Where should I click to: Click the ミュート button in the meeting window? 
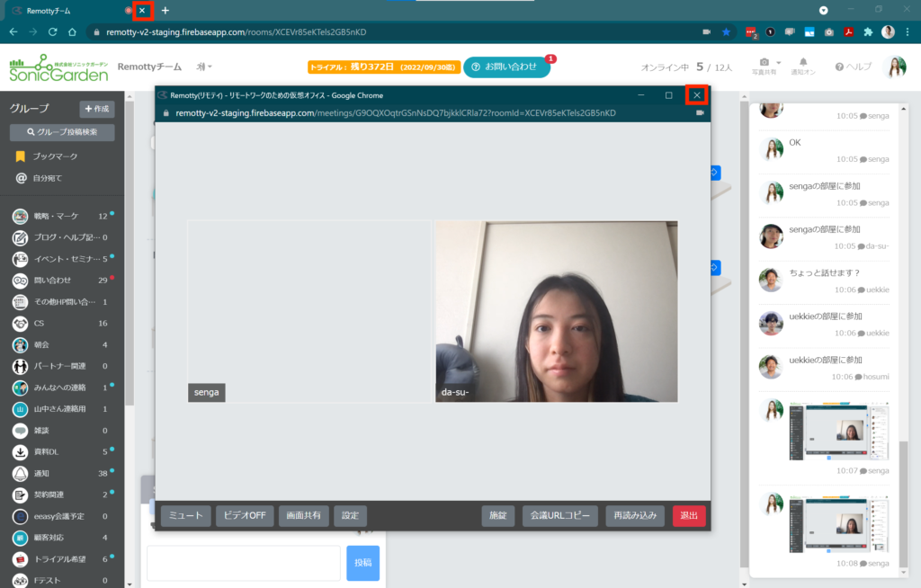185,516
